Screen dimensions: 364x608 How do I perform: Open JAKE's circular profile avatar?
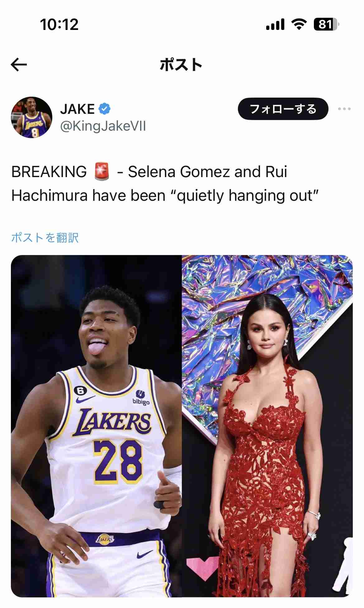point(31,117)
